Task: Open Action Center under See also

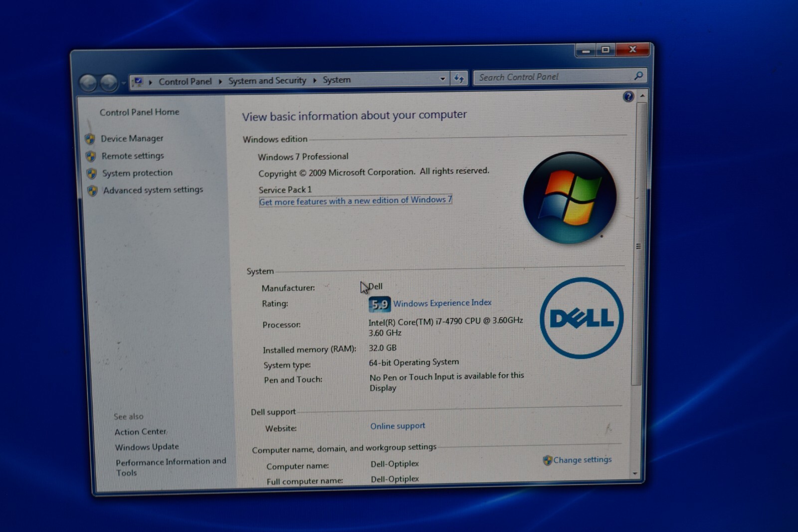Action: (141, 432)
